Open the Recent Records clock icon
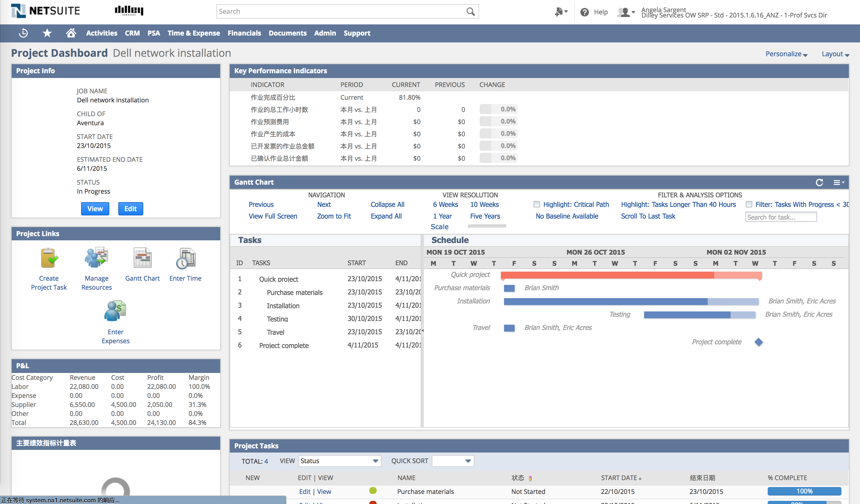The width and height of the screenshot is (860, 504). coord(23,33)
